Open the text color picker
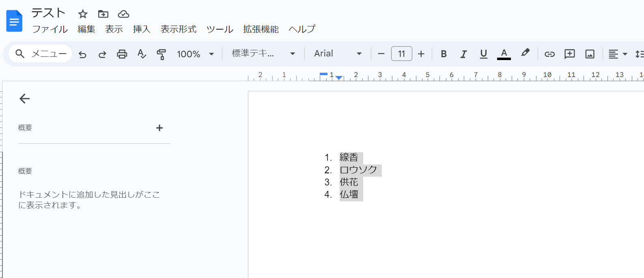The image size is (644, 278). click(504, 54)
